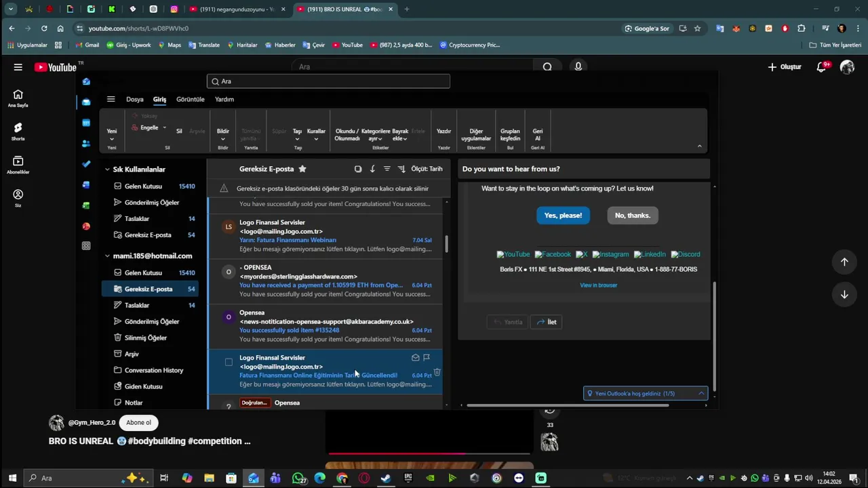868x488 pixels.
Task: Click Abone ol subscribe button
Action: point(138,422)
